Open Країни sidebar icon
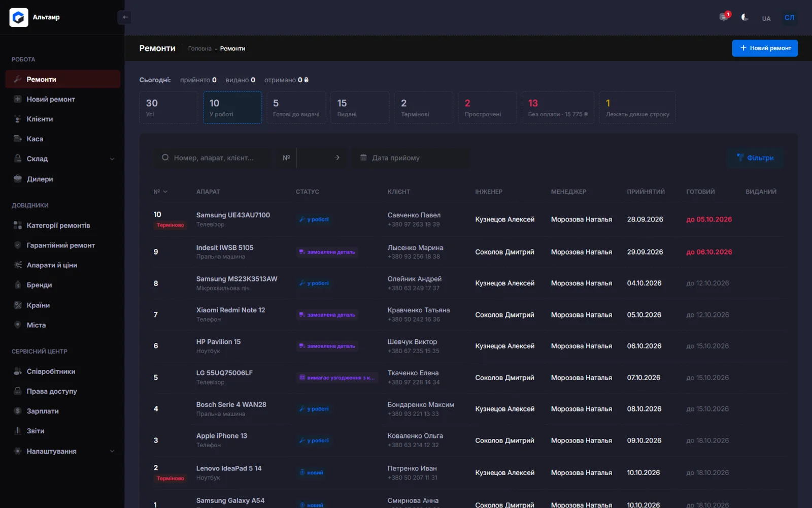Image resolution: width=812 pixels, height=508 pixels. click(18, 305)
